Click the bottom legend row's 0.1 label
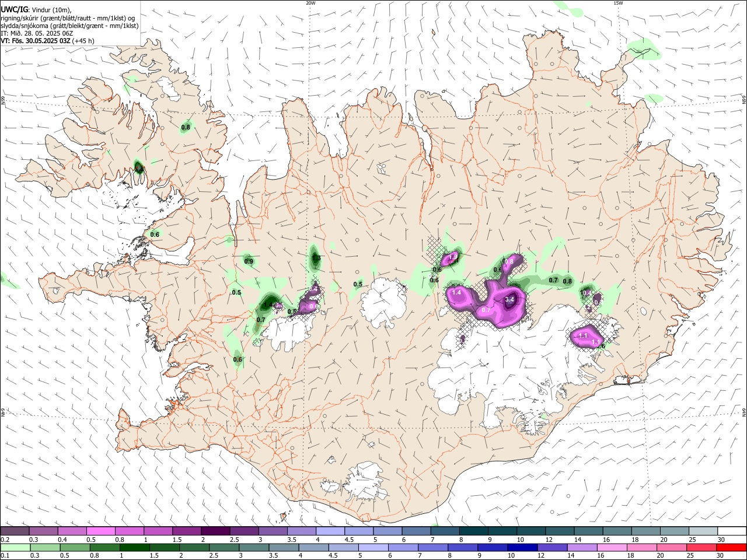 (x=5, y=556)
